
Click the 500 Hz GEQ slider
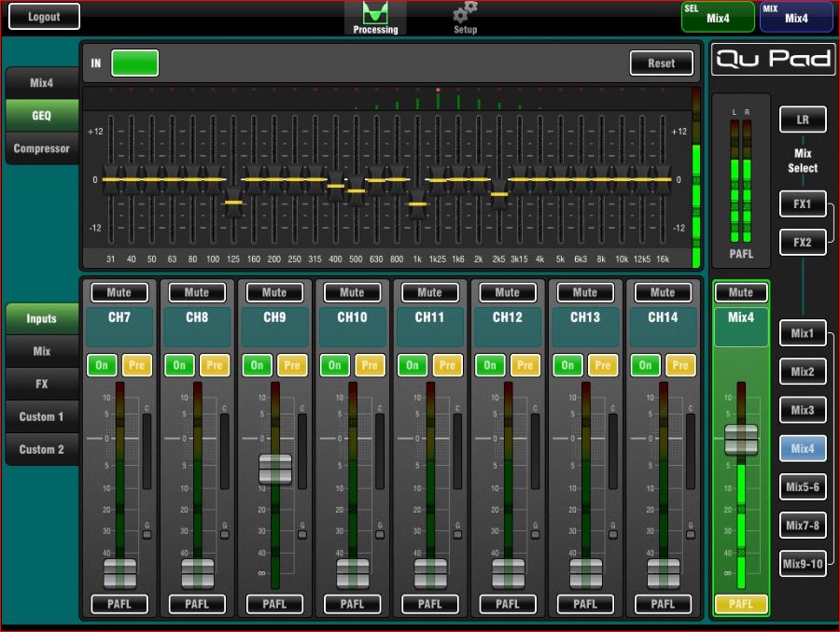[x=356, y=190]
